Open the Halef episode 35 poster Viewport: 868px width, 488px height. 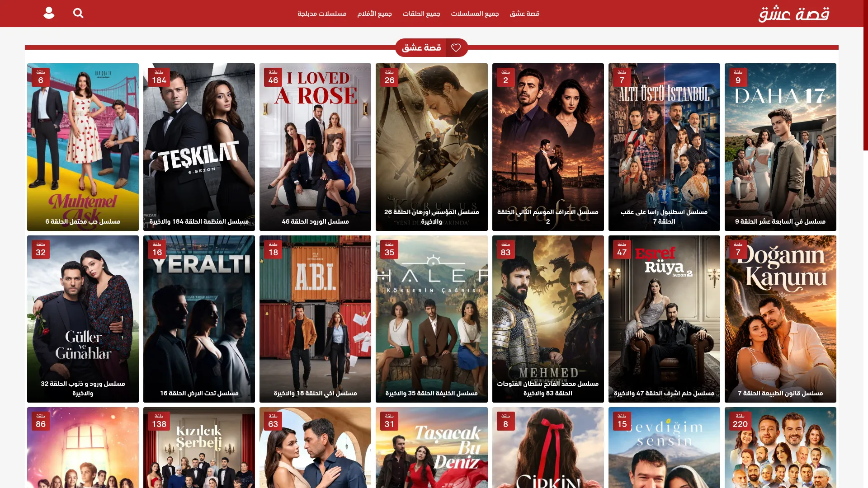coord(431,319)
